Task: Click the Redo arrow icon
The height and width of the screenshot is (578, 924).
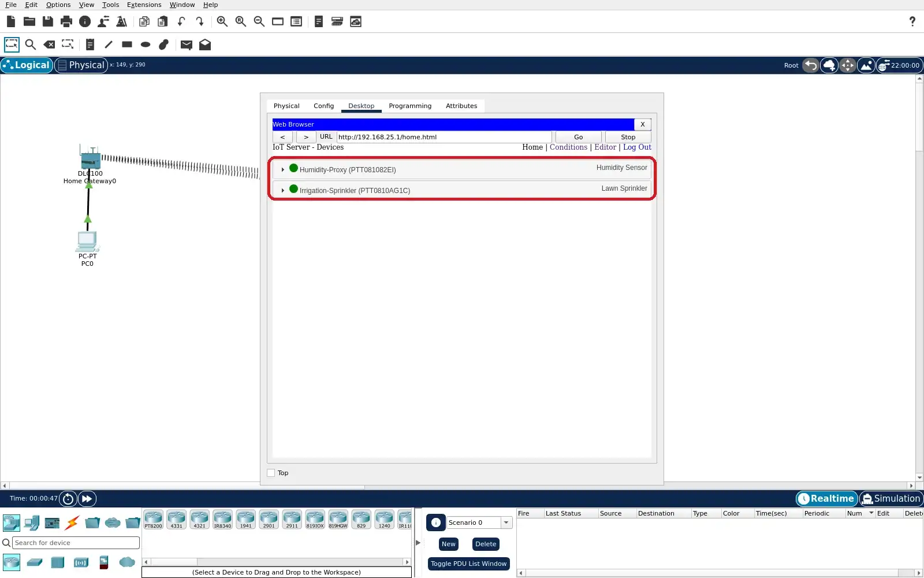Action: [200, 21]
